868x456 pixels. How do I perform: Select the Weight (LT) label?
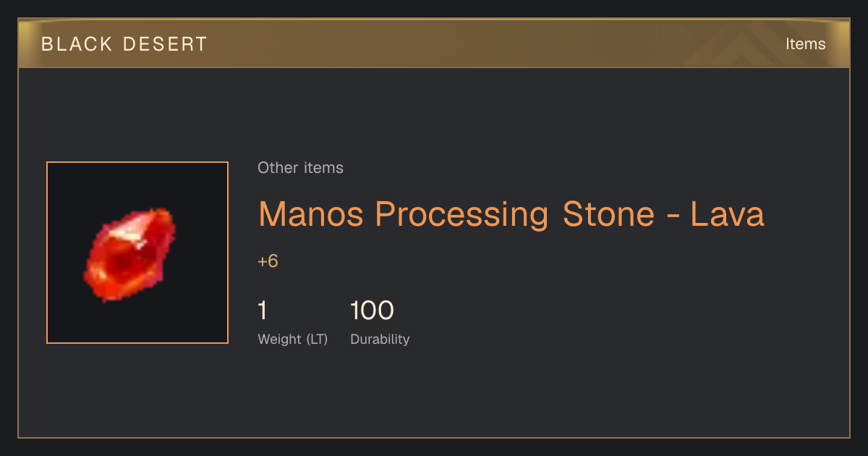point(293,339)
